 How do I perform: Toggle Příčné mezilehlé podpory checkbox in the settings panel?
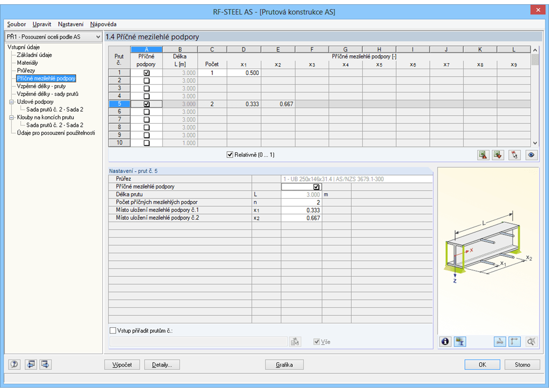(x=316, y=187)
